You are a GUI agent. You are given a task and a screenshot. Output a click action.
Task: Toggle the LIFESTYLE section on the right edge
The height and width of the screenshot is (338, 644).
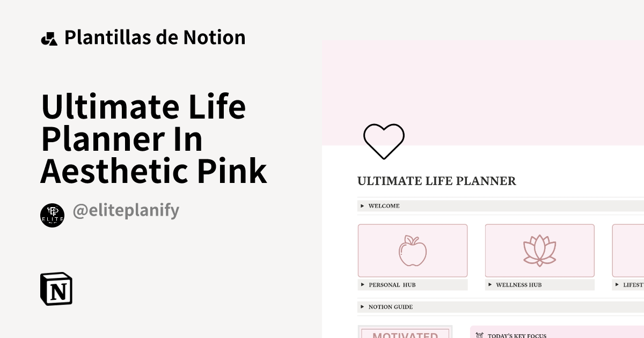click(618, 285)
